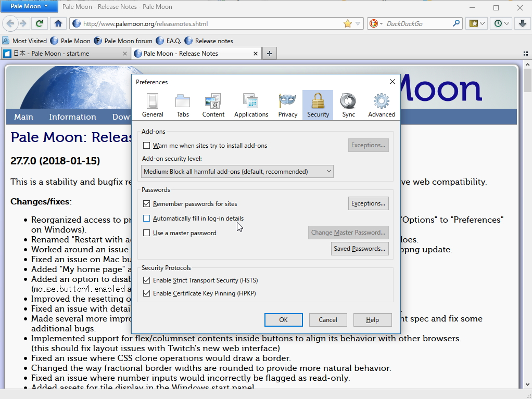
Task: Toggle Enable Certificate Key Pinning (HPKP)
Action: [x=147, y=293]
